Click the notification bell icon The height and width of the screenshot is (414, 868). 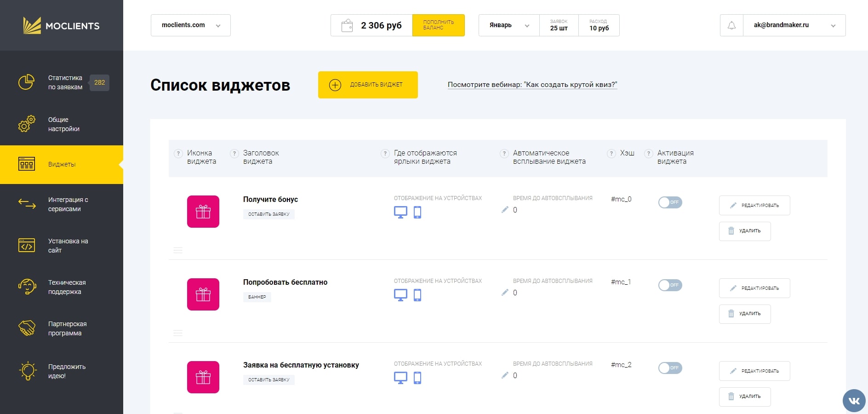(731, 25)
